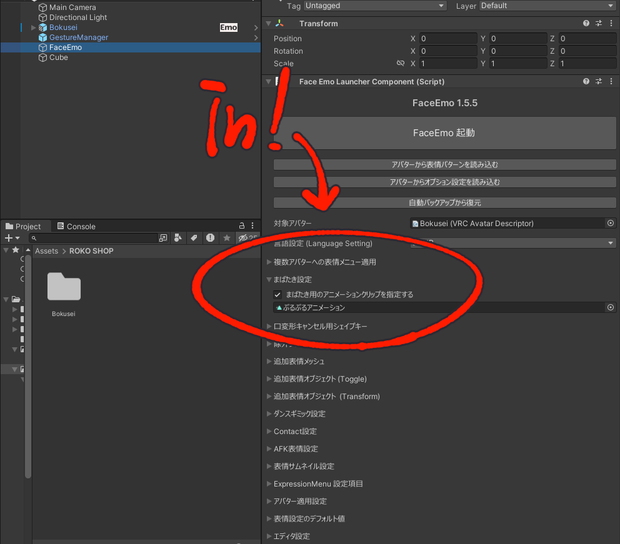Open Face Emo Launcher preset settings icon

[599, 81]
